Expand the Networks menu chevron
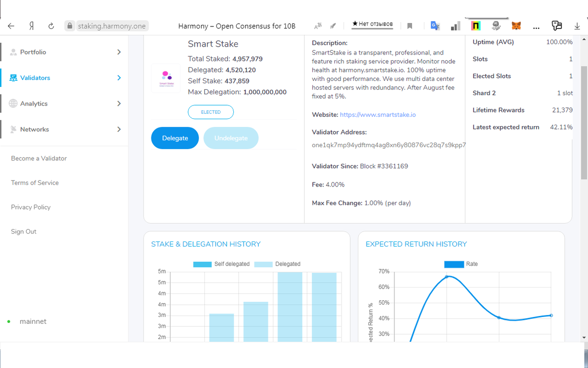This screenshot has width=588, height=368. click(x=119, y=130)
